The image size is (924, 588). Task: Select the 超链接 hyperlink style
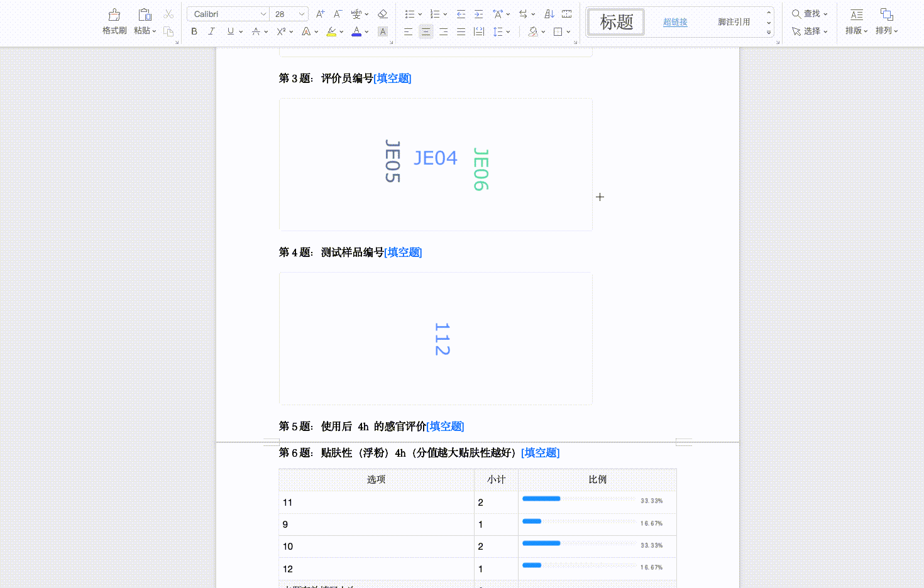coord(675,22)
